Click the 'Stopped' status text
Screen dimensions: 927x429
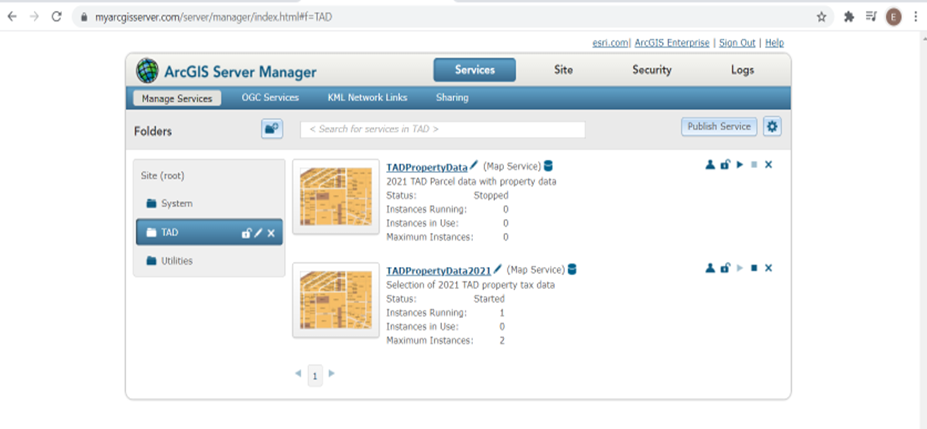click(x=491, y=195)
